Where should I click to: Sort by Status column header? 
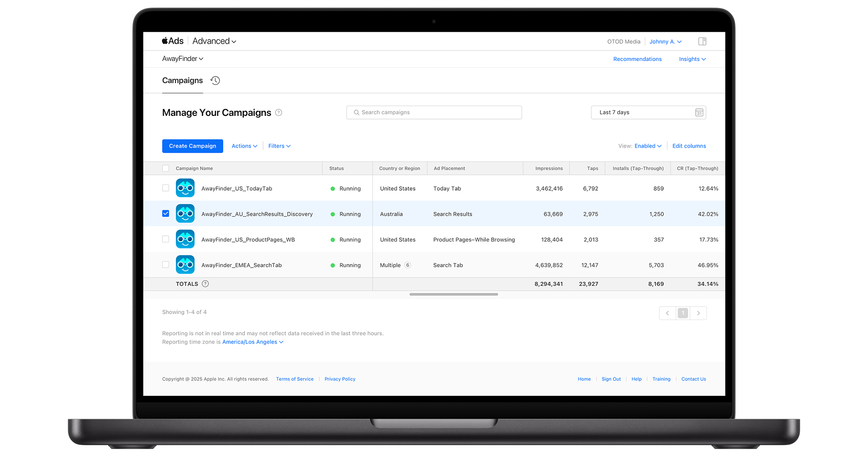point(337,169)
